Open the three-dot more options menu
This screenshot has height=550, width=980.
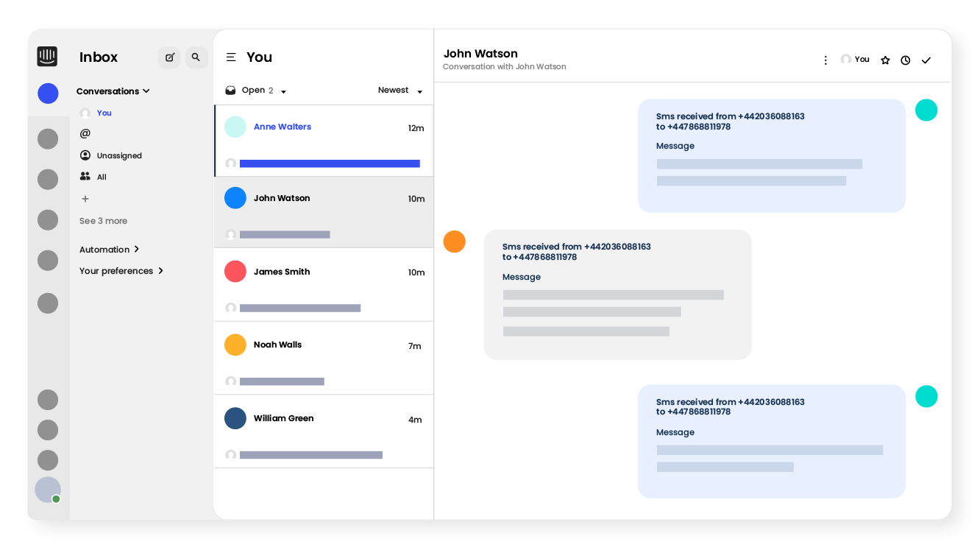[825, 60]
